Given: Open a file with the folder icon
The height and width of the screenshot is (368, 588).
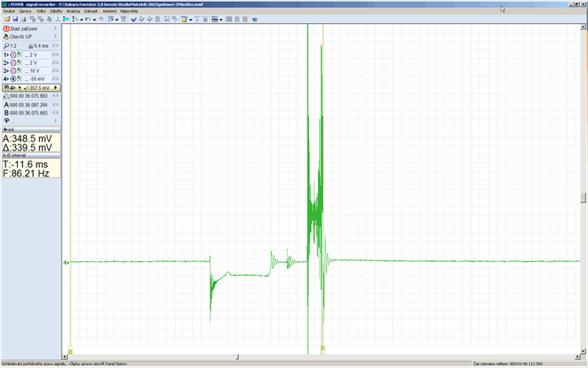Looking at the screenshot, I should click(x=7, y=19).
